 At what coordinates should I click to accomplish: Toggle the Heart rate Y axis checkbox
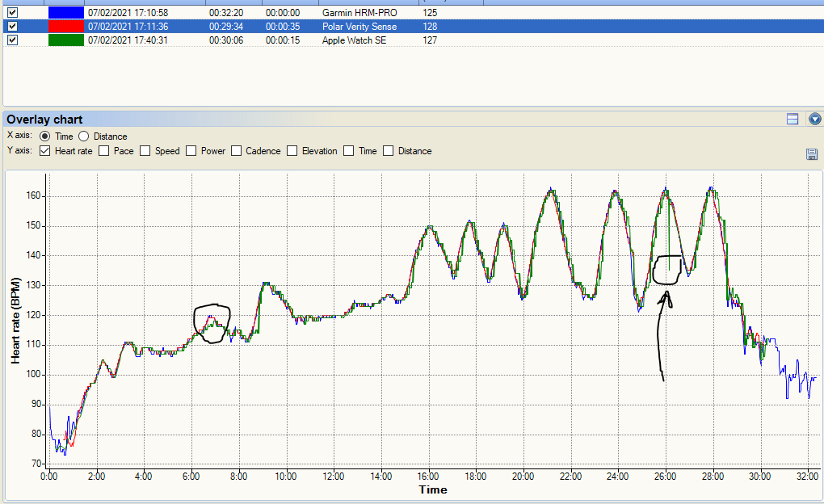pyautogui.click(x=44, y=151)
